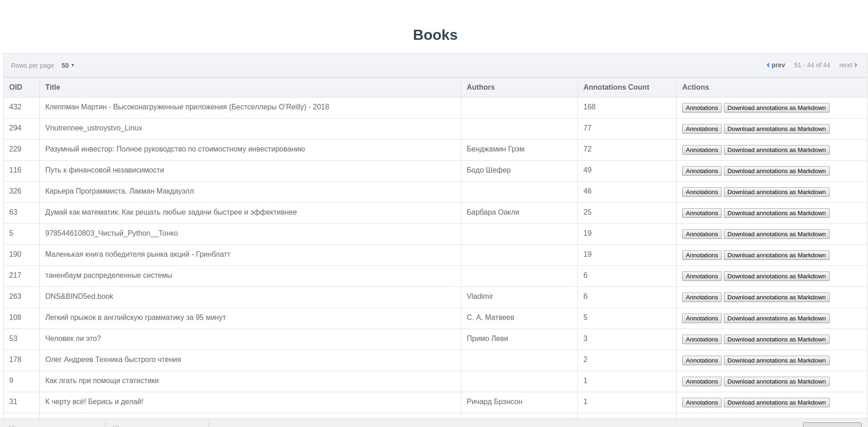This screenshot has height=427, width=868.
Task: Open Annotations for таненбаум распределенные системы
Action: [701, 276]
